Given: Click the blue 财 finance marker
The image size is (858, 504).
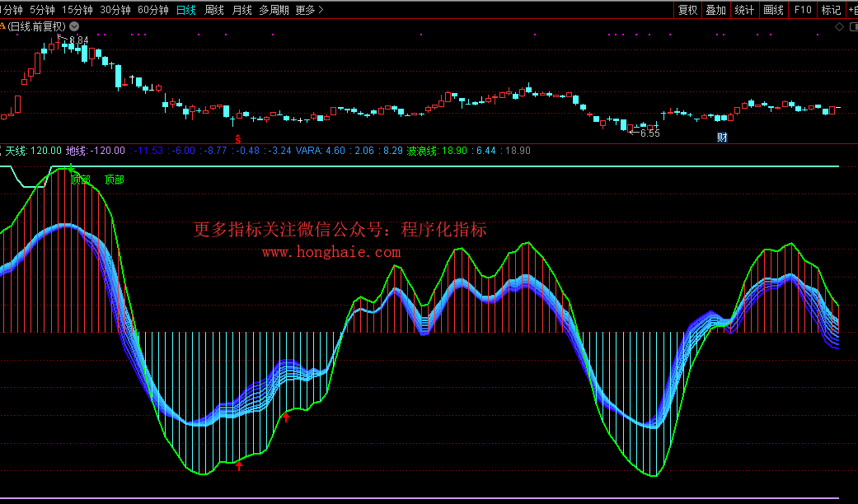Looking at the screenshot, I should pos(722,137).
